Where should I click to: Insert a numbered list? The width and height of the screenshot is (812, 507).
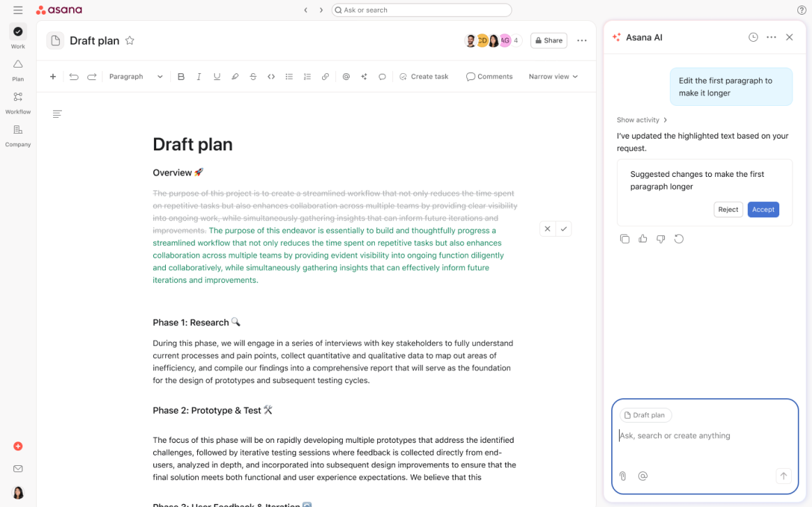[307, 77]
